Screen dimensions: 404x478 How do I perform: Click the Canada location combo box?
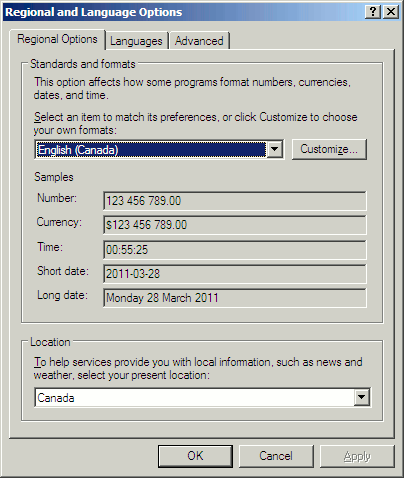[x=202, y=397]
